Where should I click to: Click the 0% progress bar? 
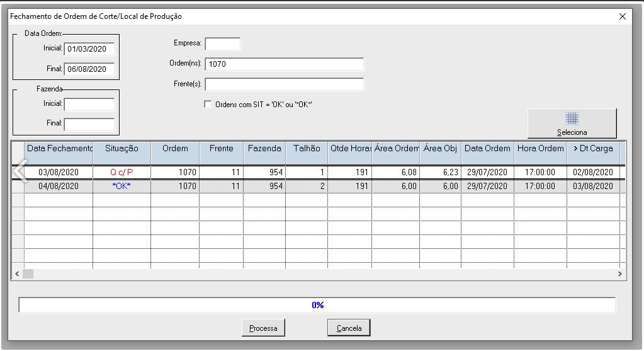coord(317,305)
